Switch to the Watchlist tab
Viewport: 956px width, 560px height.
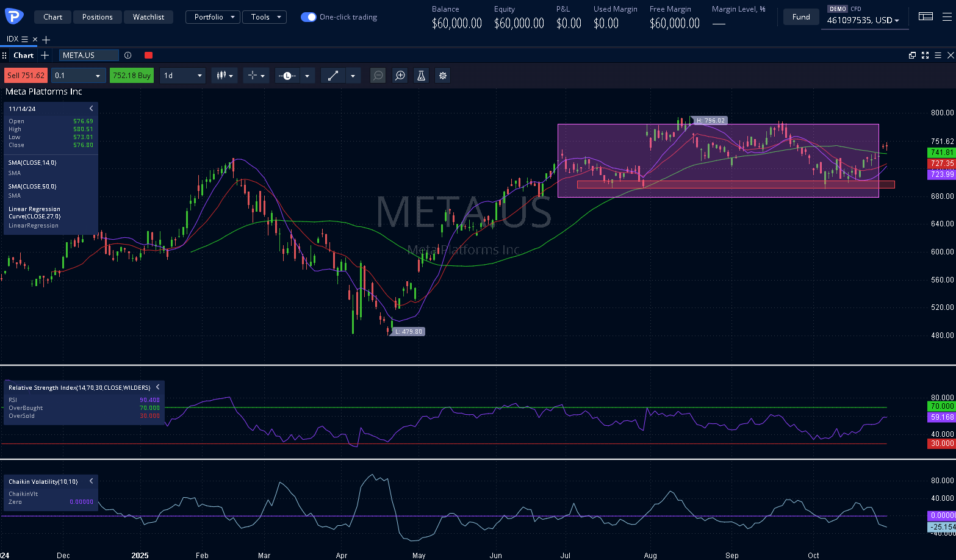[x=149, y=17]
